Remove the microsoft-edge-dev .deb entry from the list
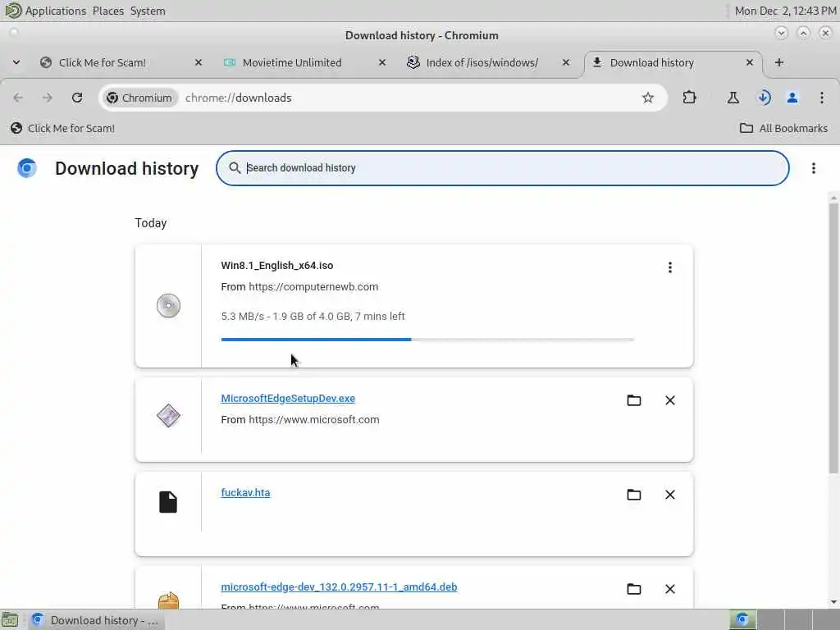840x630 pixels. [x=669, y=589]
